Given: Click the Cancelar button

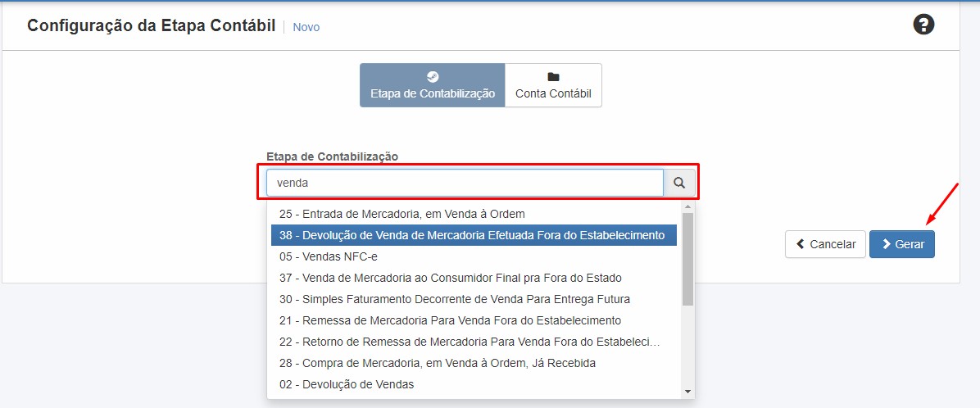Looking at the screenshot, I should pos(825,244).
